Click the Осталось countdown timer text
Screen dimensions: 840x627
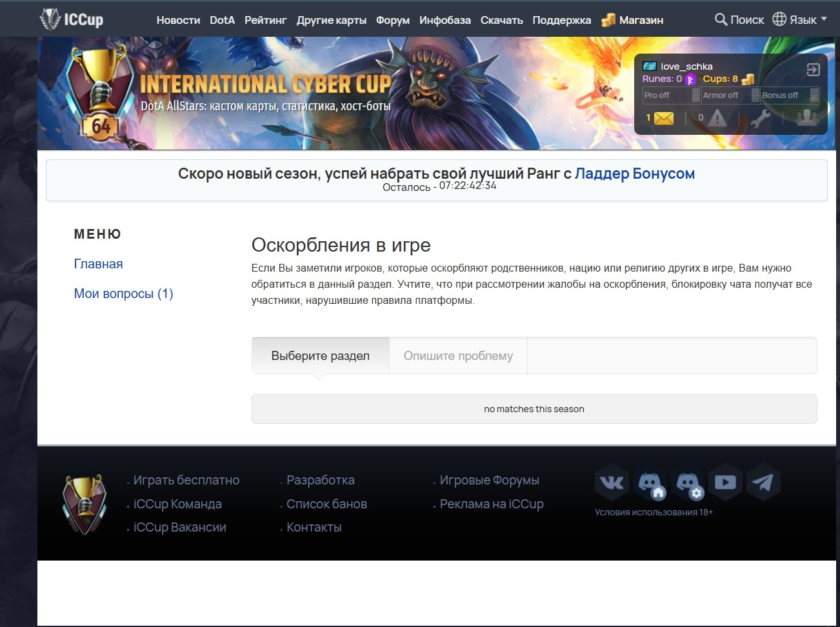[x=439, y=186]
